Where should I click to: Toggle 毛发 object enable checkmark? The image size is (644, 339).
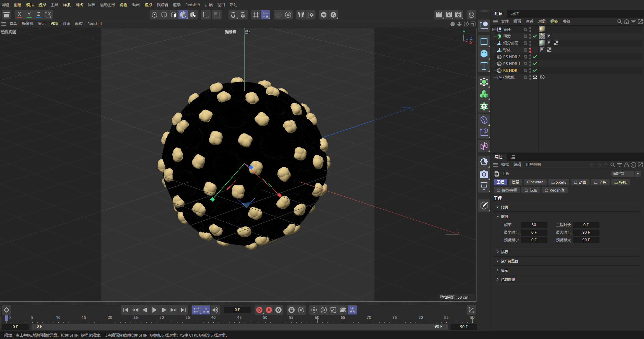pyautogui.click(x=535, y=36)
